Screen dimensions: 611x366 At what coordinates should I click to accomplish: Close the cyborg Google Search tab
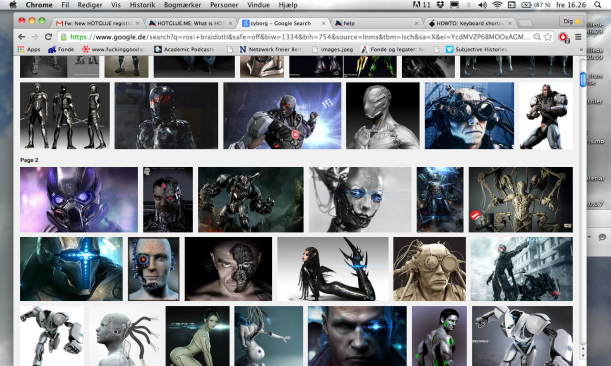pyautogui.click(x=323, y=23)
